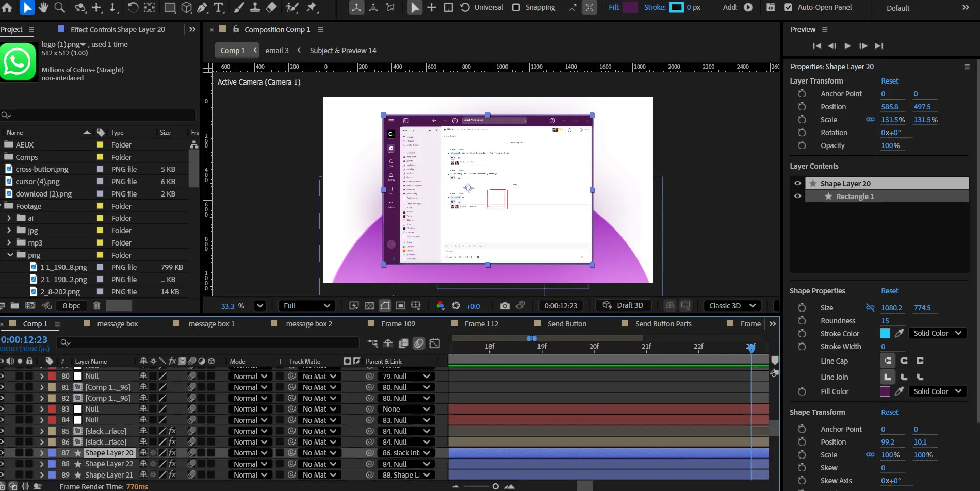
Task: Select the Zoom magnifier tool
Action: coord(60,7)
